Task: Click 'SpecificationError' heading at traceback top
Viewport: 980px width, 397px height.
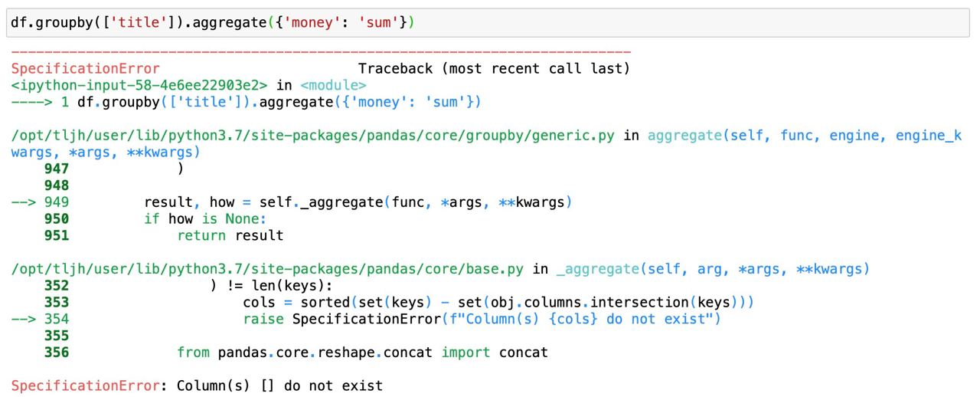Action: (x=86, y=69)
